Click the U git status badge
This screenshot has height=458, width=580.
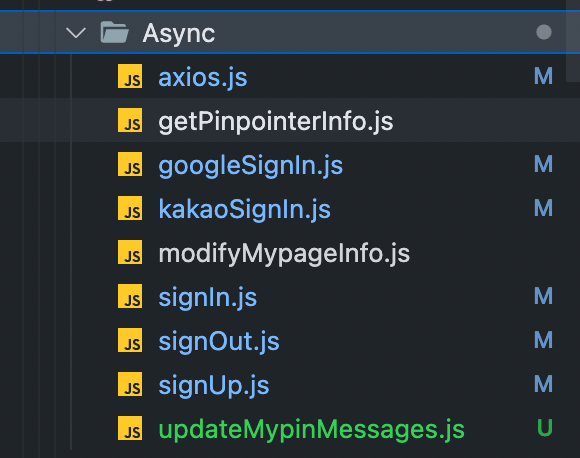tap(544, 428)
